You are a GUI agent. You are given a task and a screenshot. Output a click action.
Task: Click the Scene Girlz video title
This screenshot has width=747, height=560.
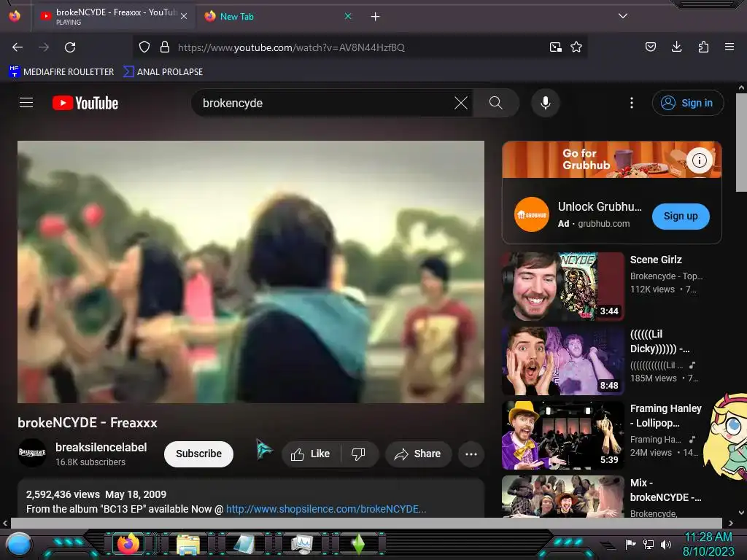coord(656,260)
